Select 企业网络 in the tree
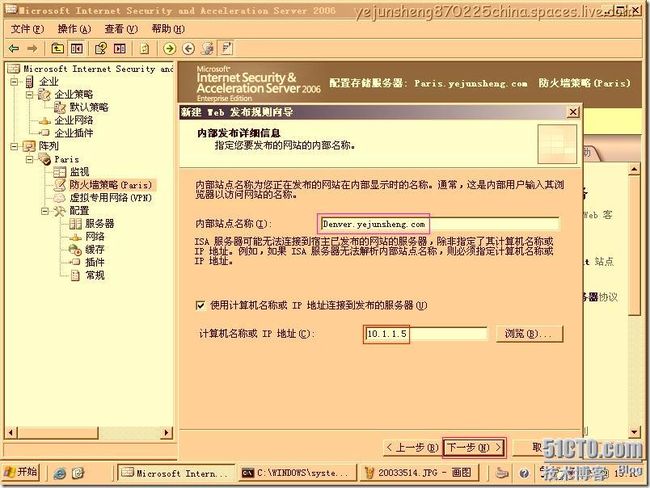The image size is (650, 488). click(74, 120)
